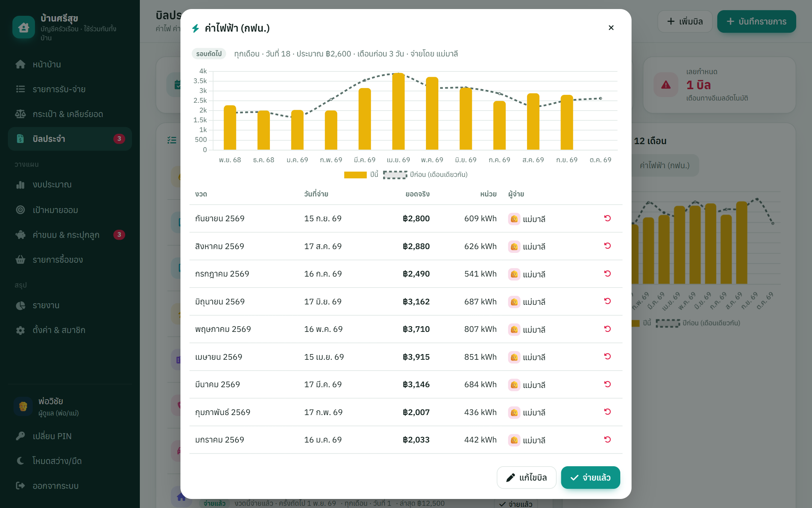Open งบประมาณ in sidebar

click(70, 185)
